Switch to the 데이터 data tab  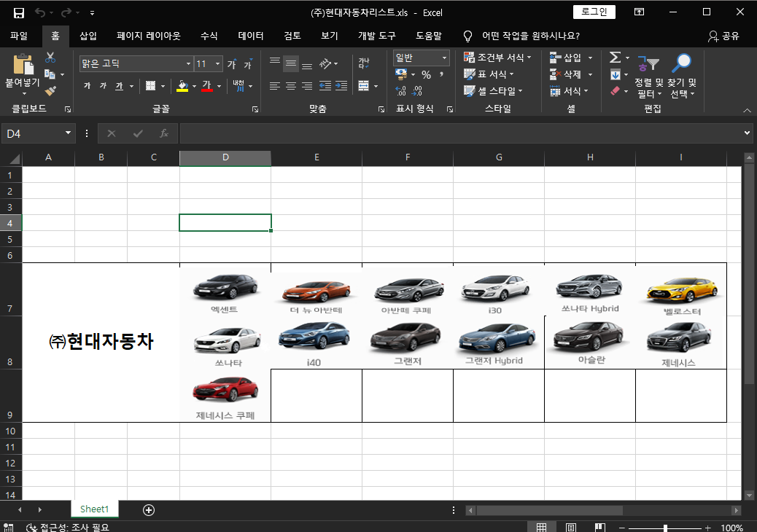click(251, 36)
